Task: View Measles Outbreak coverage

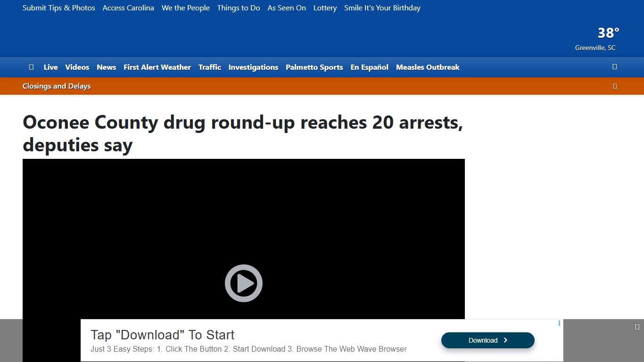Action: tap(427, 67)
